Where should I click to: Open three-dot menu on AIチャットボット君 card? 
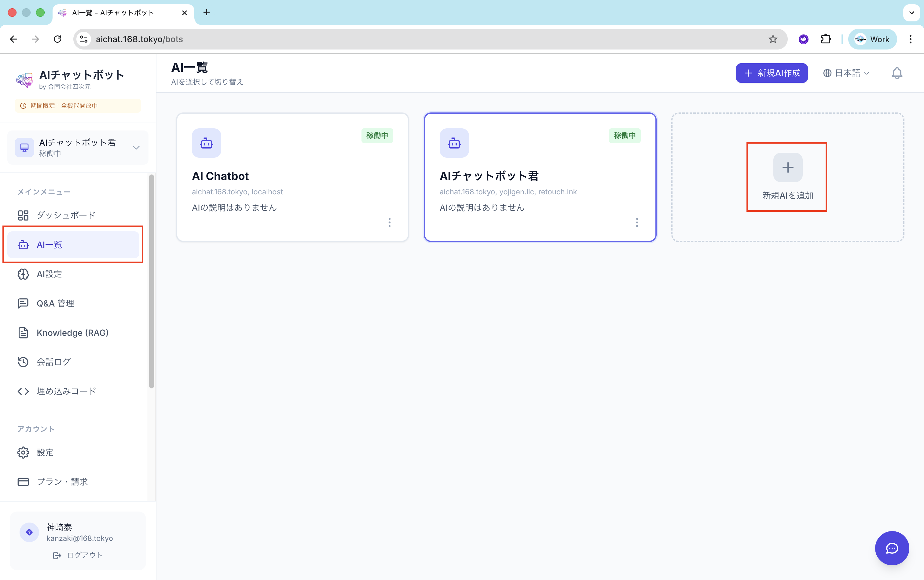637,222
